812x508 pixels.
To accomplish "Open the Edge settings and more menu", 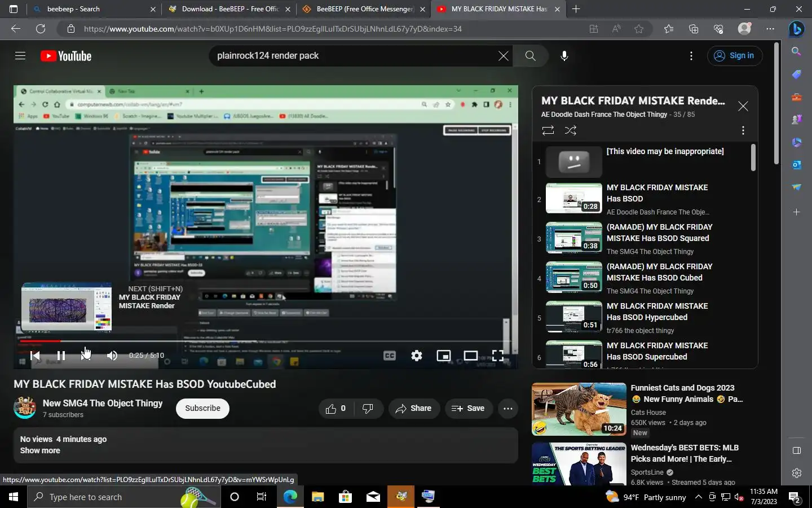I will tap(770, 29).
